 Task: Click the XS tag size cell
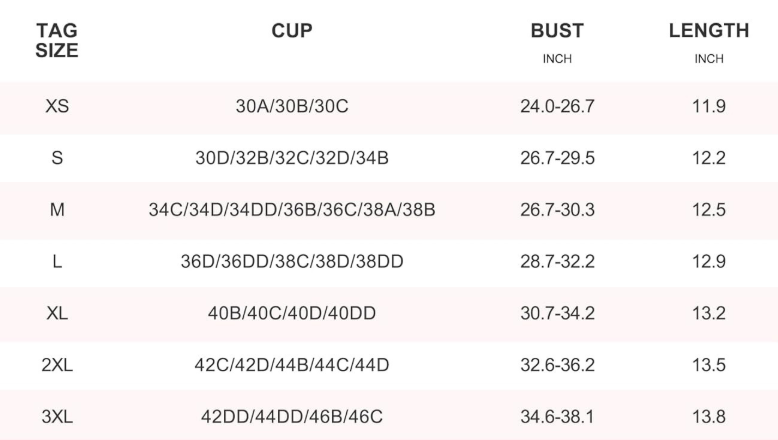coord(57,106)
